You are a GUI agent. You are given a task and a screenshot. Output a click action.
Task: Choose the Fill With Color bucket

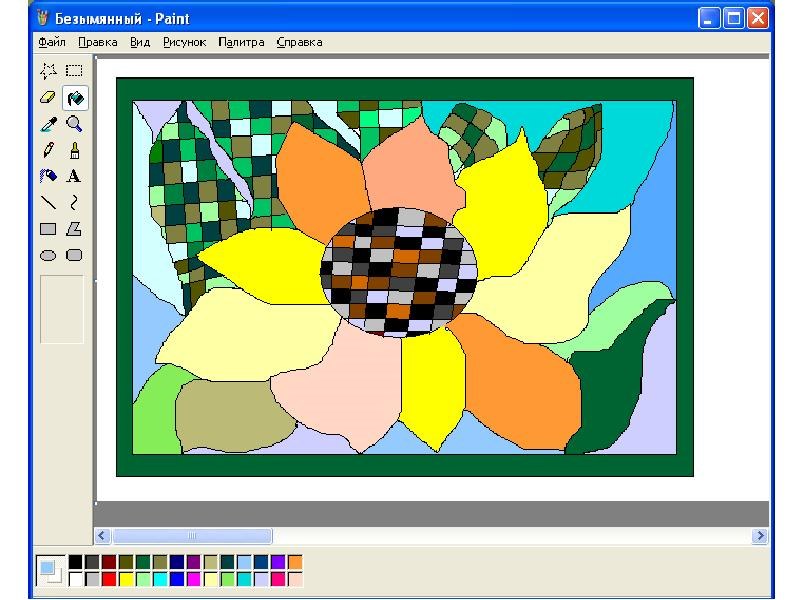(x=74, y=98)
